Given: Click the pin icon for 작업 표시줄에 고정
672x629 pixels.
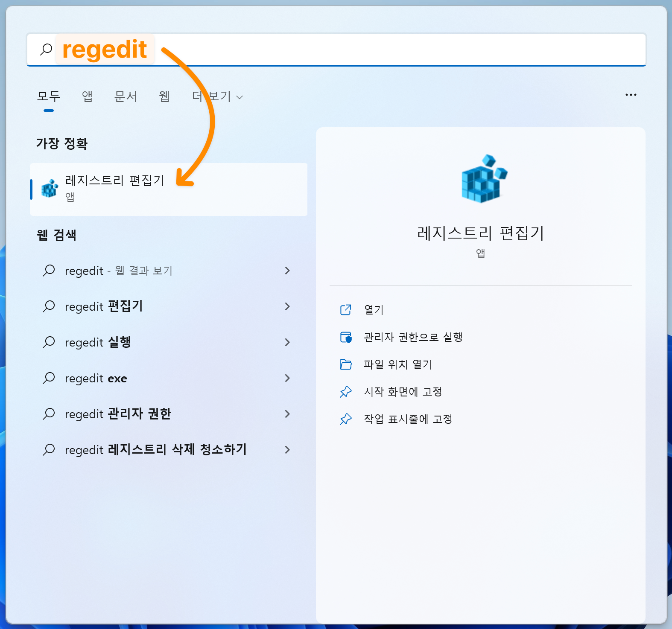Looking at the screenshot, I should tap(346, 419).
